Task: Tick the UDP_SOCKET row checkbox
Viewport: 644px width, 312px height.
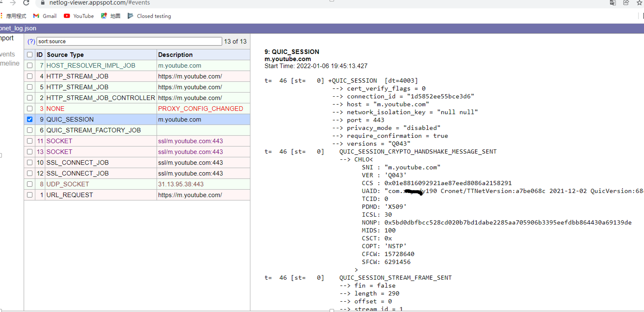Action: (30, 184)
